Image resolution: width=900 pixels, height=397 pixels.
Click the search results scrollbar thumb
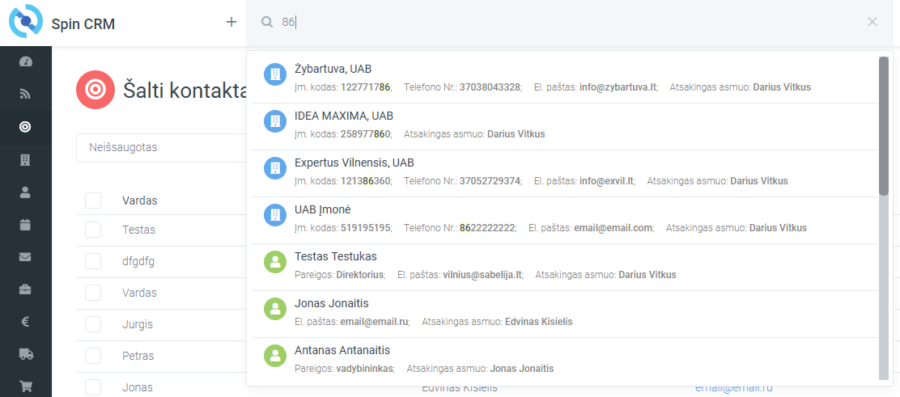click(x=884, y=125)
